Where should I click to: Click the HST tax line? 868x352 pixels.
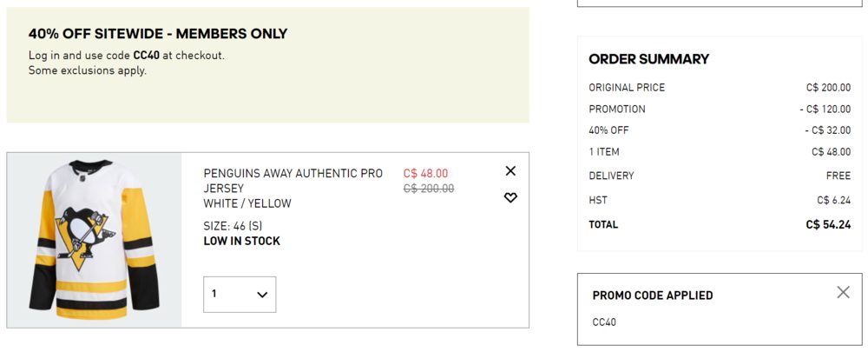pyautogui.click(x=720, y=200)
